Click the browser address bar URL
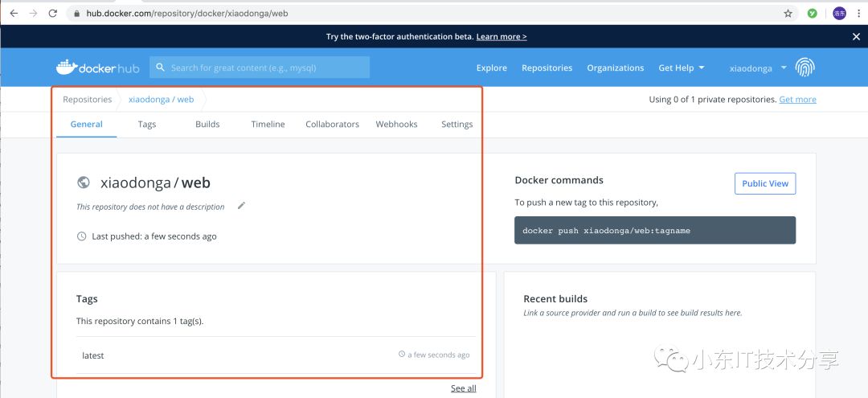The image size is (868, 398). click(187, 14)
